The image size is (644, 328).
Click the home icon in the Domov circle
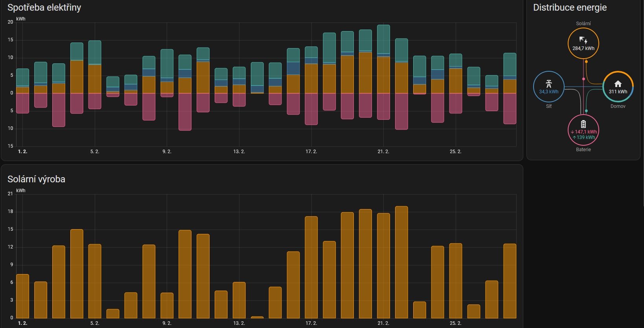click(618, 83)
